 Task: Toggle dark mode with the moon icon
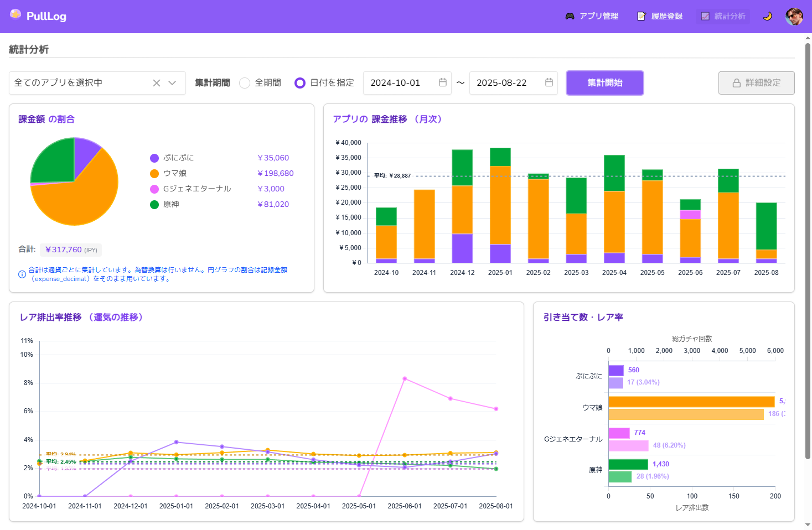(x=767, y=16)
